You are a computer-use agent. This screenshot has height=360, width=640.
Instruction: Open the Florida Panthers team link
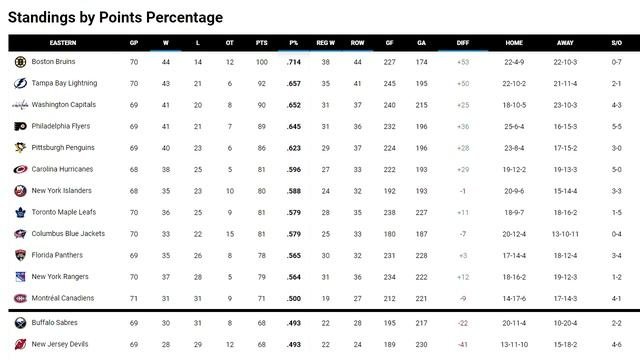(57, 255)
